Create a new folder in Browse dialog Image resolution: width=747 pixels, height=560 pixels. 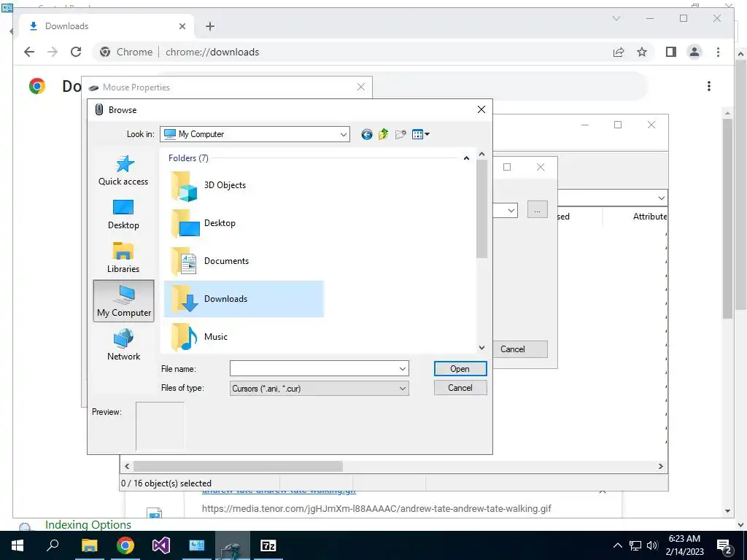pyautogui.click(x=400, y=134)
